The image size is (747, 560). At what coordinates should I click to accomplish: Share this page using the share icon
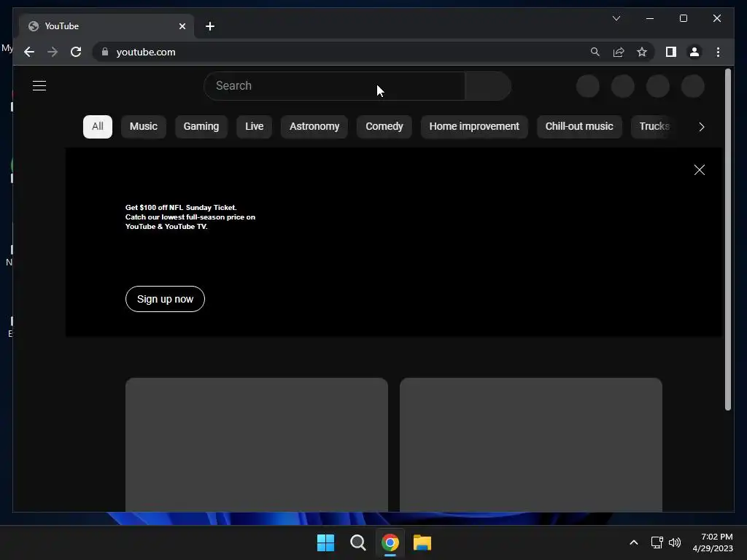pos(619,52)
